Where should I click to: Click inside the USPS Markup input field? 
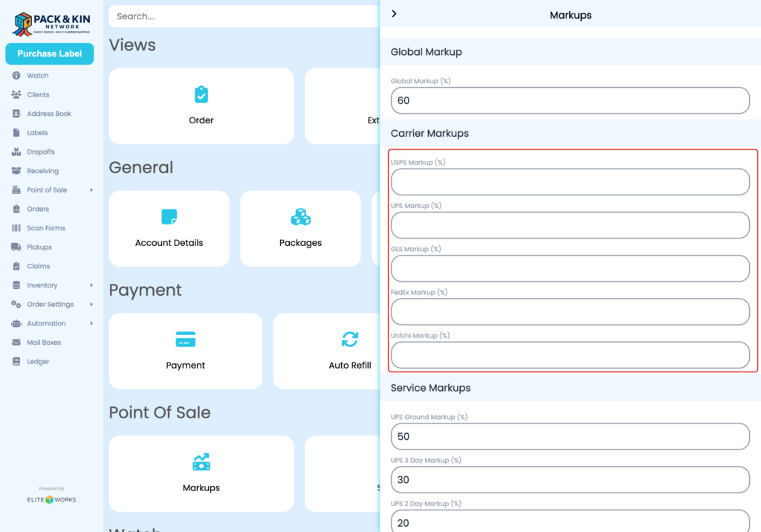(569, 181)
